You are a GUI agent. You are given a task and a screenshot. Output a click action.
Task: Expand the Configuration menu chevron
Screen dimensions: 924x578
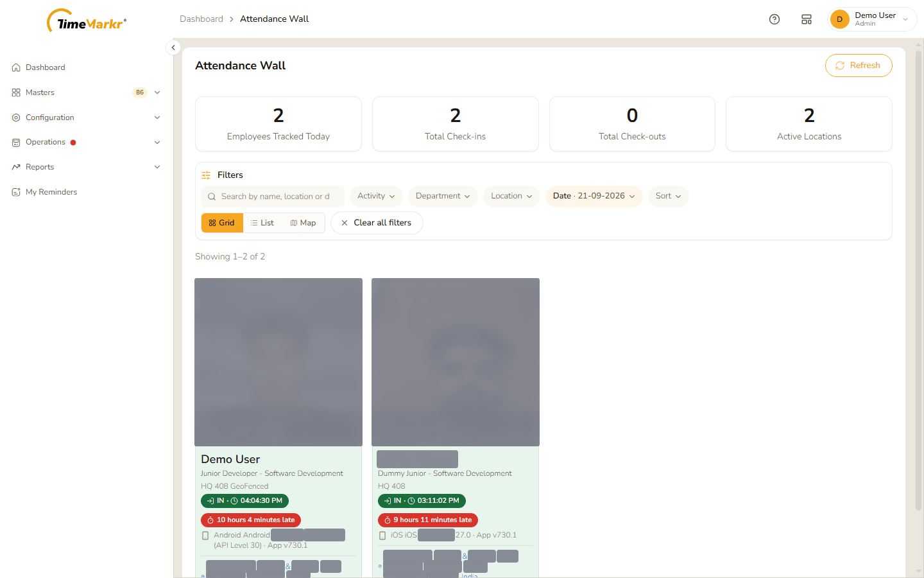coord(157,118)
